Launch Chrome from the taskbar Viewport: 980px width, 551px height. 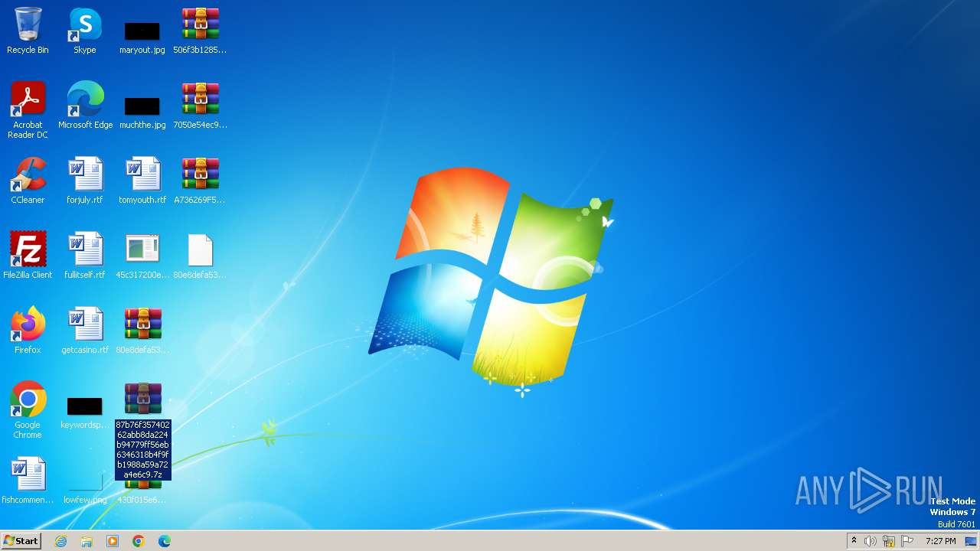coord(139,541)
